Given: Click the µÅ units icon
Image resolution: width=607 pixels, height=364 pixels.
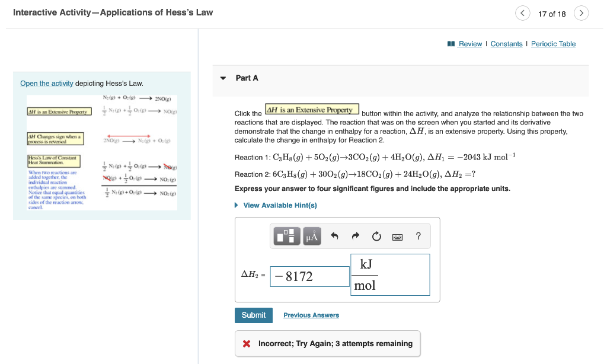Looking at the screenshot, I should click(311, 235).
